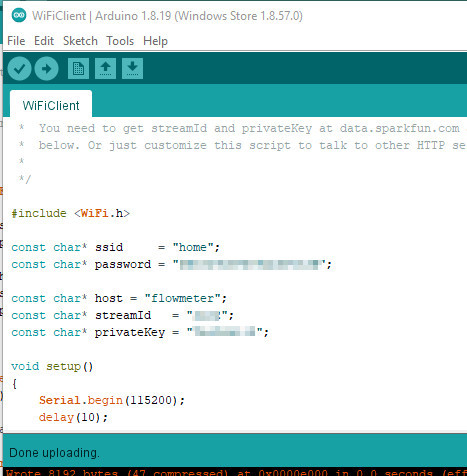Select the WiFiClient sketch tab

[x=51, y=105]
